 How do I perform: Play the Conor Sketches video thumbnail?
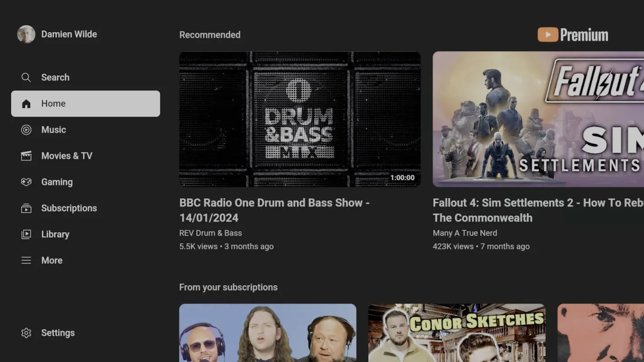click(x=456, y=333)
